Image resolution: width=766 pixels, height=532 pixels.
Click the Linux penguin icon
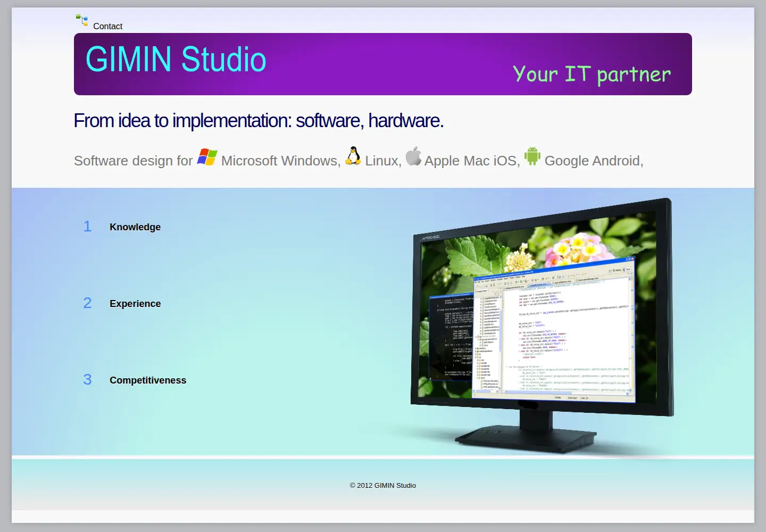(x=353, y=156)
